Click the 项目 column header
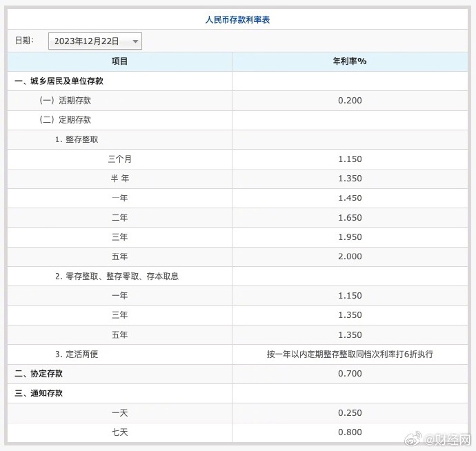Screen dimensions: 476x451 119,61
